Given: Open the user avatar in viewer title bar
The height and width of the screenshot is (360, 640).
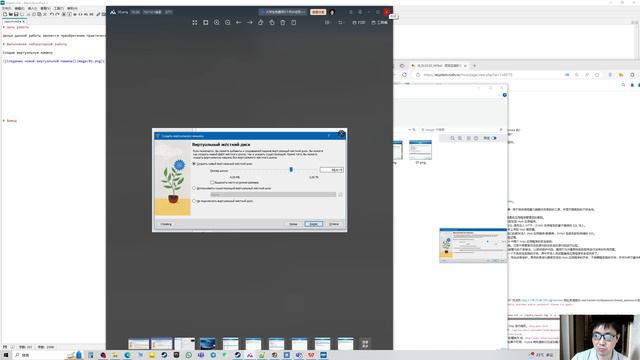Looking at the screenshot, I should [x=332, y=12].
